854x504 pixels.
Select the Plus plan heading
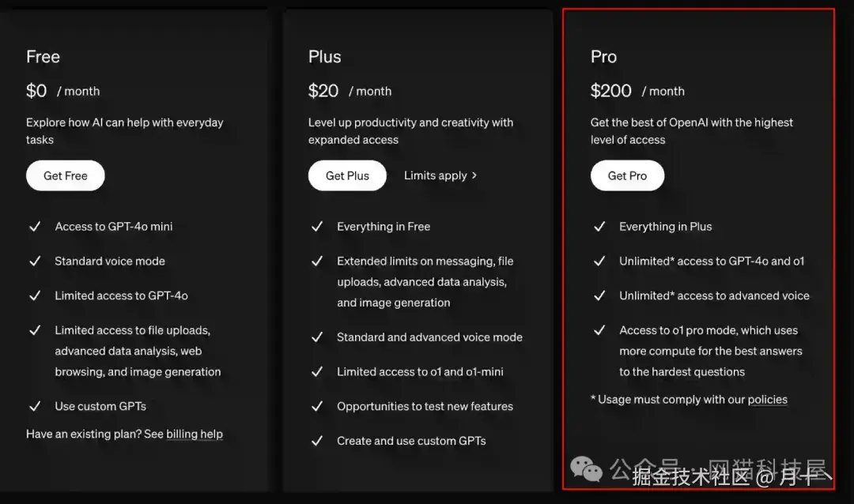pos(325,57)
